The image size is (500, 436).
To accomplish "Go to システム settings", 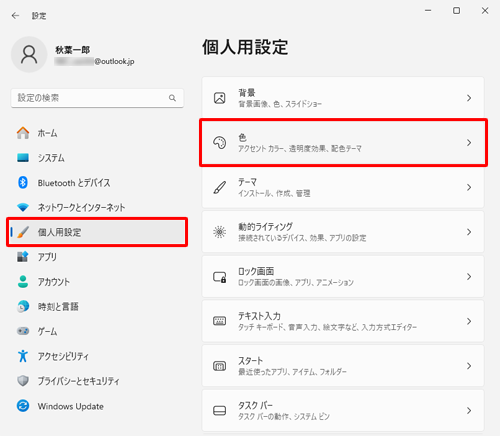I will click(x=97, y=158).
